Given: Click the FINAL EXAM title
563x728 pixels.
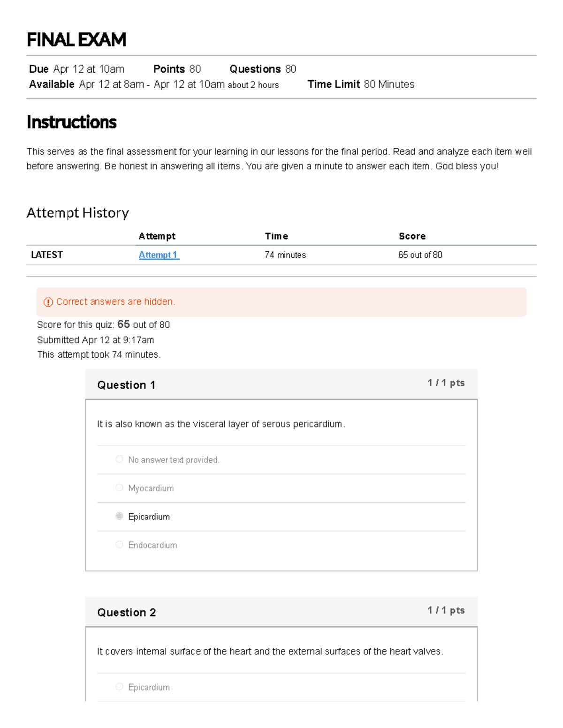Looking at the screenshot, I should (x=76, y=40).
